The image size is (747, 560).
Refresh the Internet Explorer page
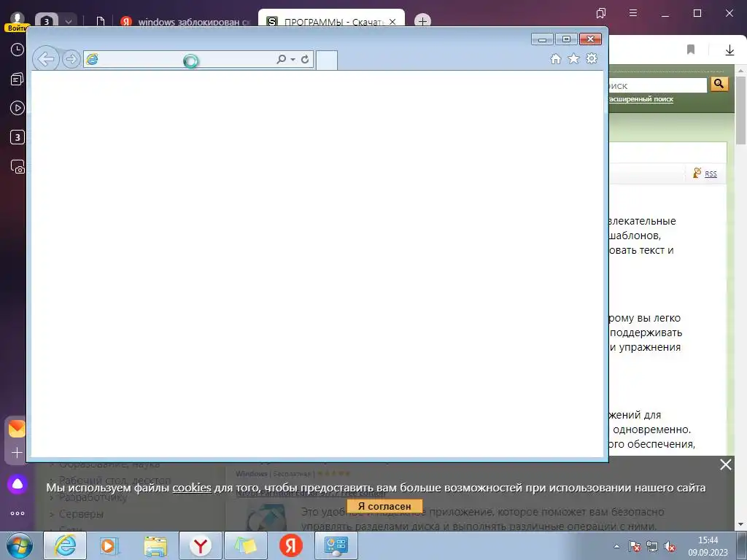[305, 59]
